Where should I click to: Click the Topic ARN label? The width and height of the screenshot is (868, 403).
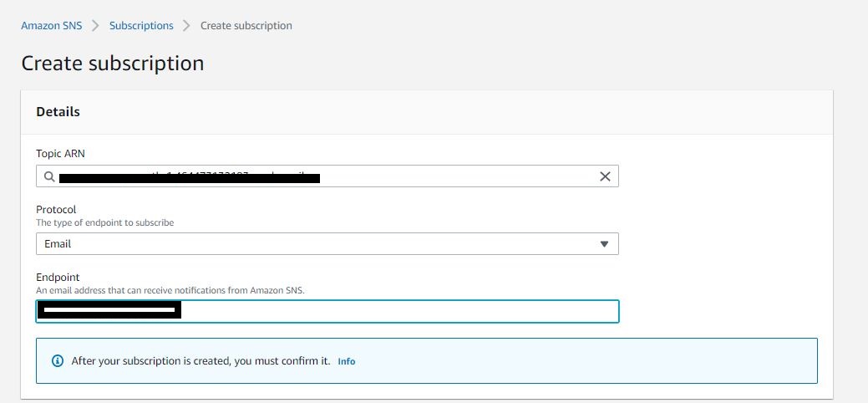pos(60,154)
